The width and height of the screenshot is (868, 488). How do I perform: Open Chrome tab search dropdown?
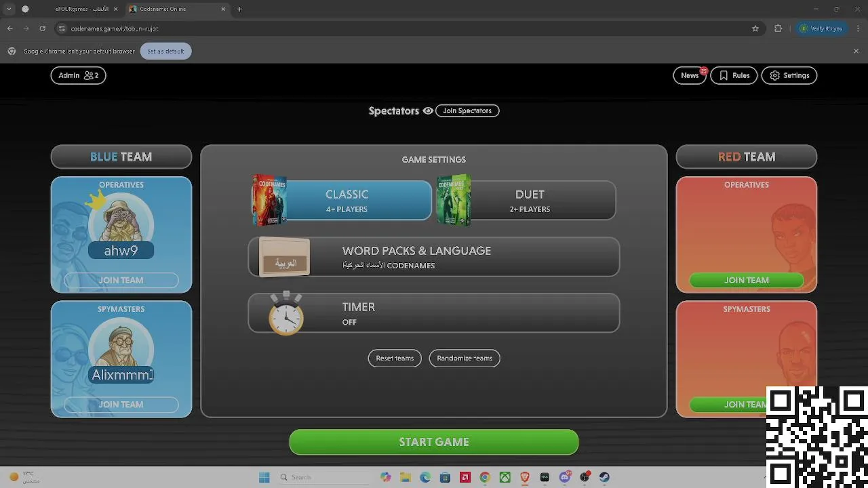pos(9,9)
